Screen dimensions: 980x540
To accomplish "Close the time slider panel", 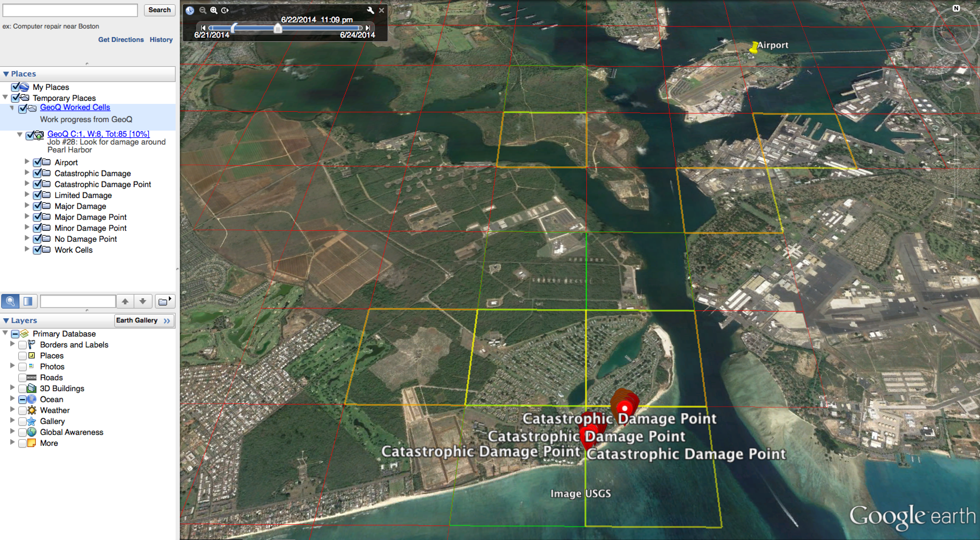I will (382, 10).
